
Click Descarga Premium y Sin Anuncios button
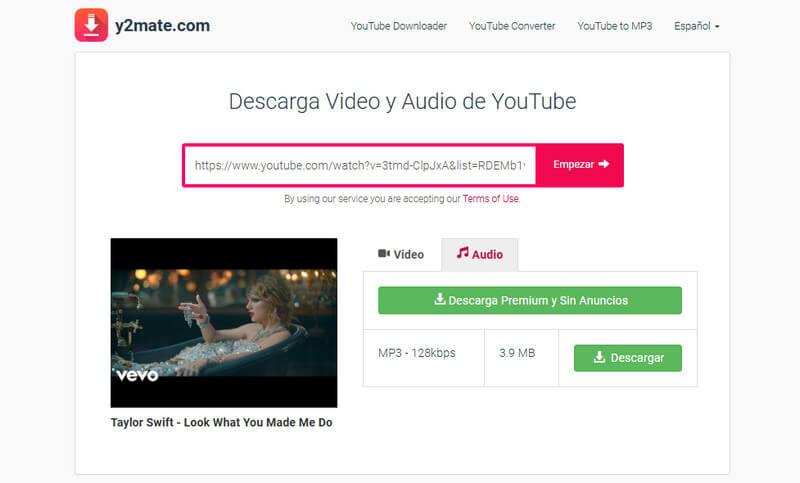[x=530, y=300]
